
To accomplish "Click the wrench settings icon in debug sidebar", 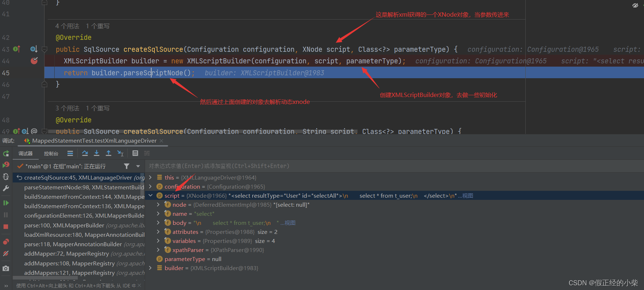I will pos(6,188).
